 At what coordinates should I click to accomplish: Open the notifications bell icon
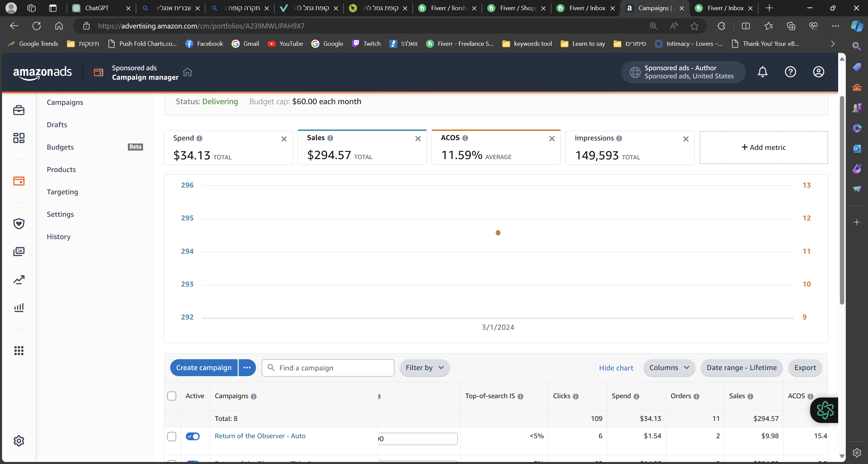[x=763, y=72]
